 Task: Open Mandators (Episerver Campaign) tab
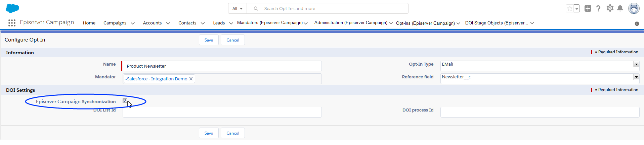pos(270,22)
